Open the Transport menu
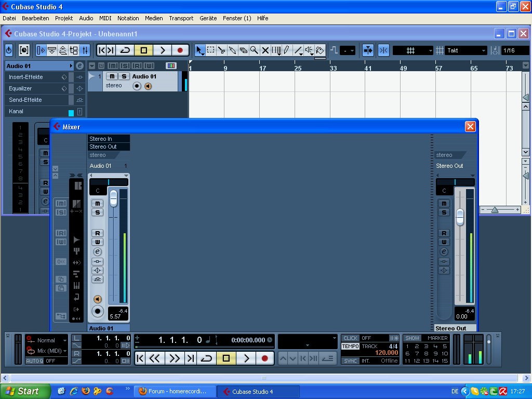The image size is (532, 399). pos(181,18)
